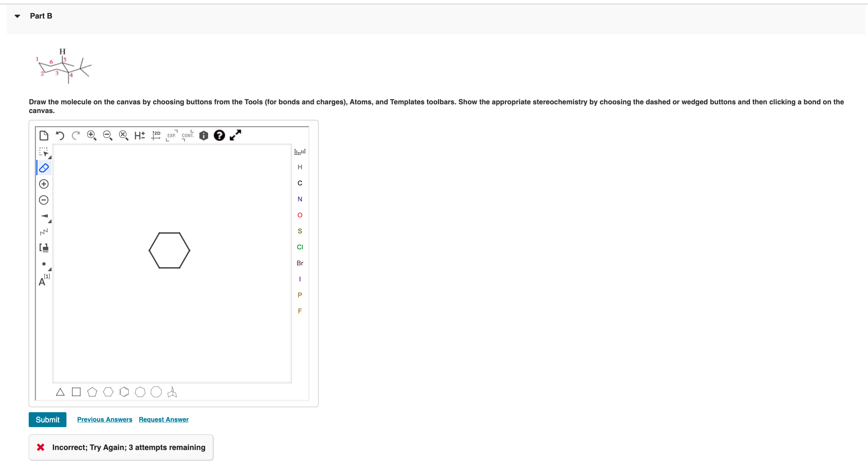Image resolution: width=868 pixels, height=466 pixels.
Task: Open the periodic table picker
Action: [x=300, y=152]
